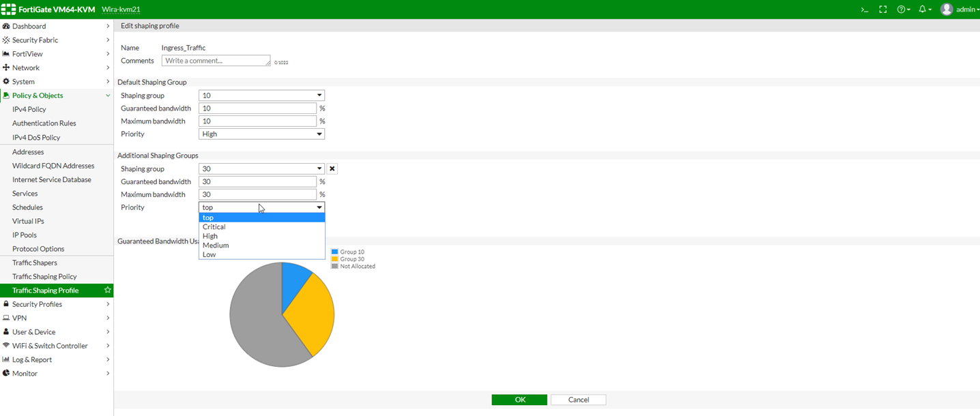Click the Comments text field

(x=216, y=61)
